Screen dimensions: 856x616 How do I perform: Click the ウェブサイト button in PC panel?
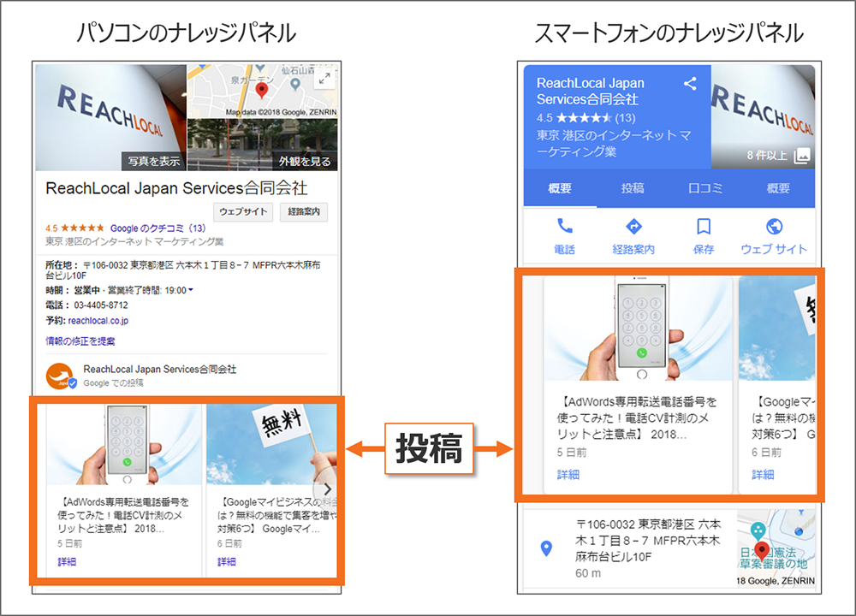(243, 211)
